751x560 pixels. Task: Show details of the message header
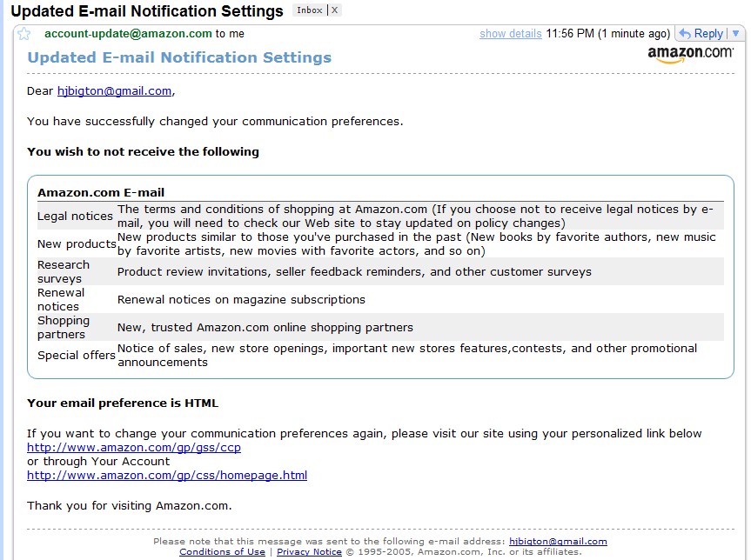point(511,34)
